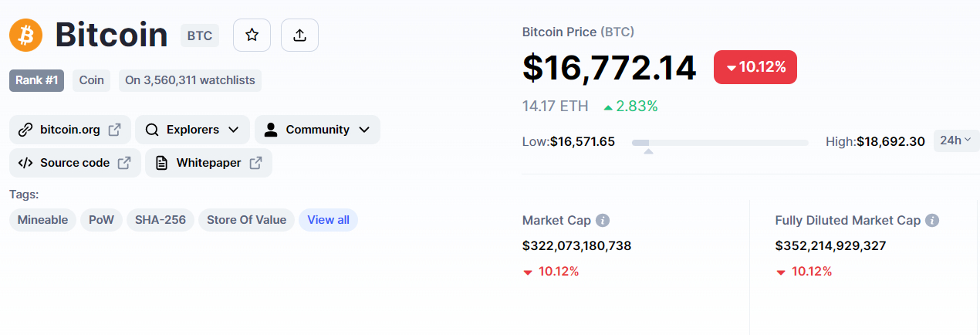Select the Store Of Value tag

click(246, 220)
